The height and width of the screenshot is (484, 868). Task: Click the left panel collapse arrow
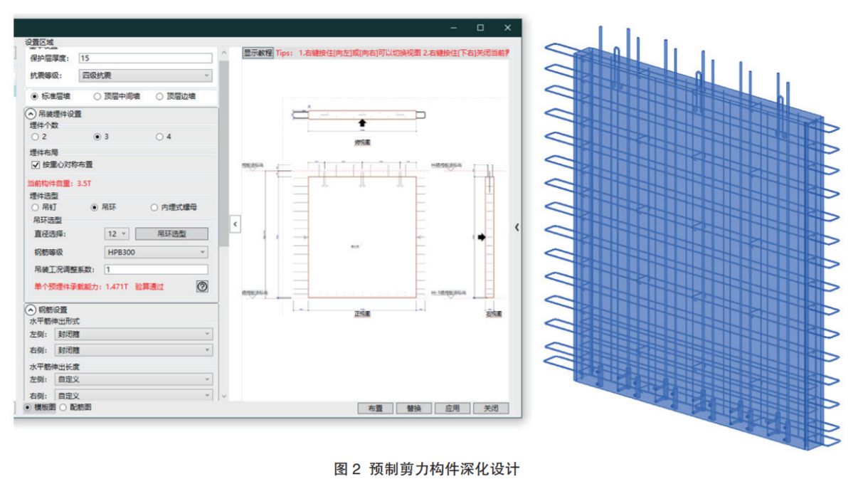[235, 224]
